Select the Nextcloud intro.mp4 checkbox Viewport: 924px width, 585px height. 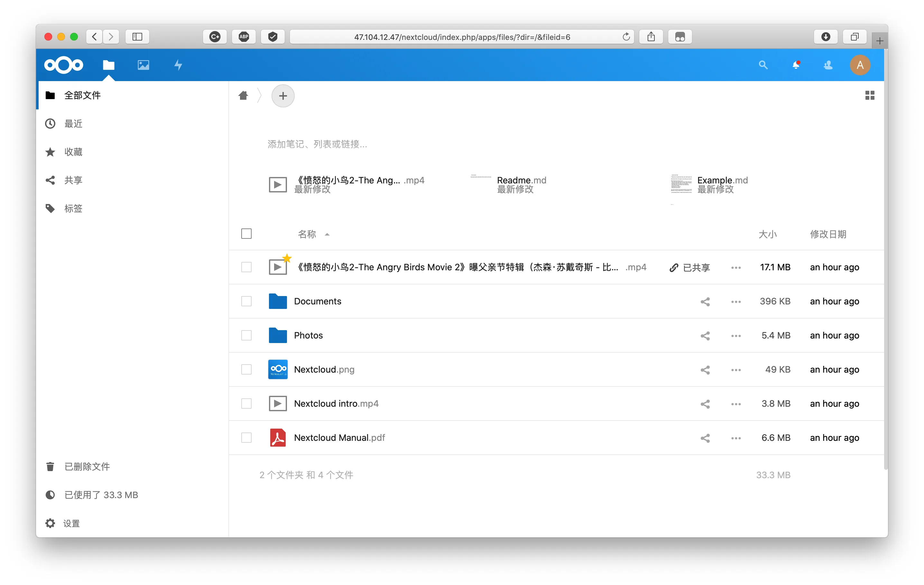(x=246, y=404)
